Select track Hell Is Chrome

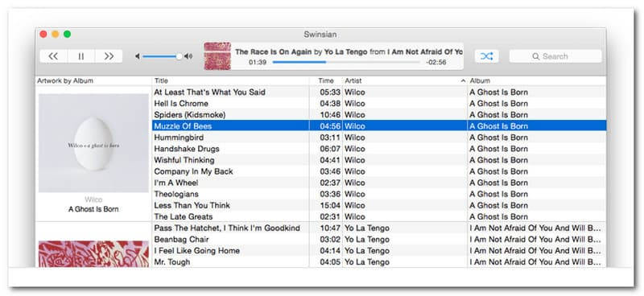378,104
